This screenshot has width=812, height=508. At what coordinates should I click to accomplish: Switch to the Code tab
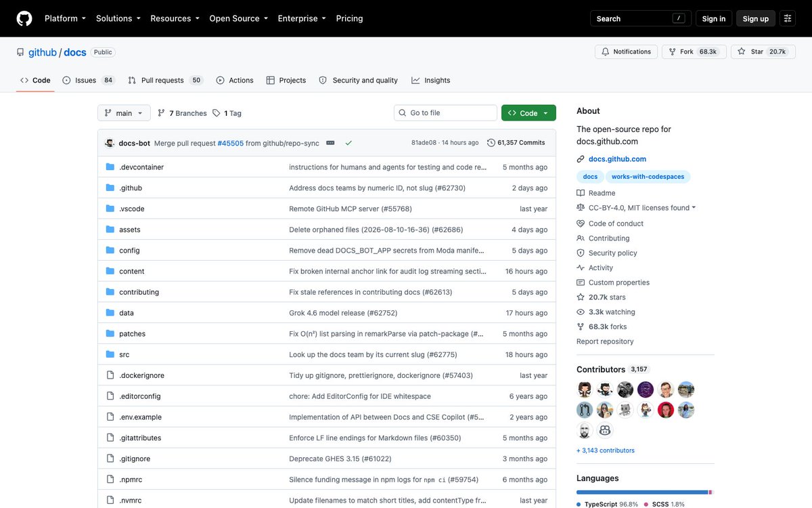coord(35,80)
